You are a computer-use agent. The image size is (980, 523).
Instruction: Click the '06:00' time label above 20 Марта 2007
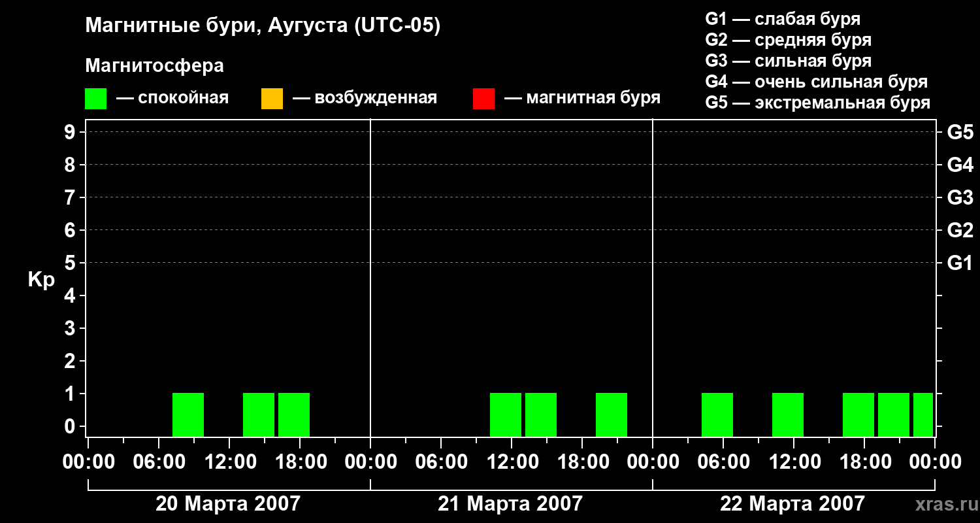pos(159,462)
